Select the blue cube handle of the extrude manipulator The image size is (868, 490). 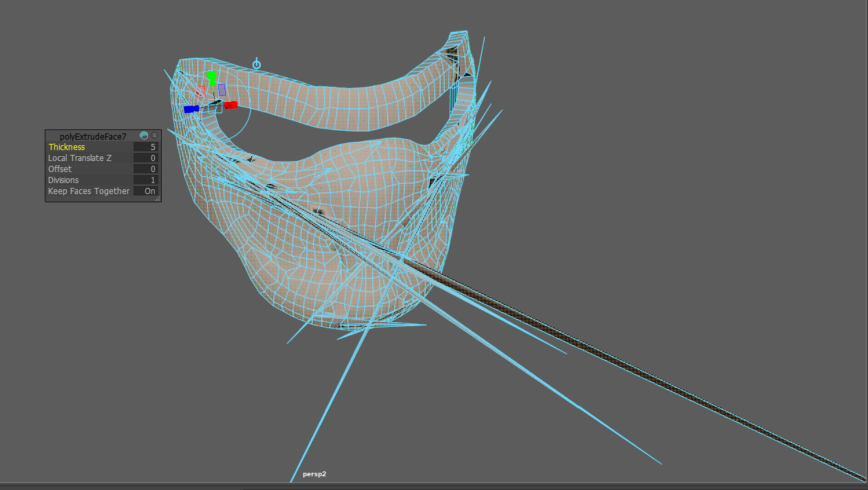tap(191, 109)
